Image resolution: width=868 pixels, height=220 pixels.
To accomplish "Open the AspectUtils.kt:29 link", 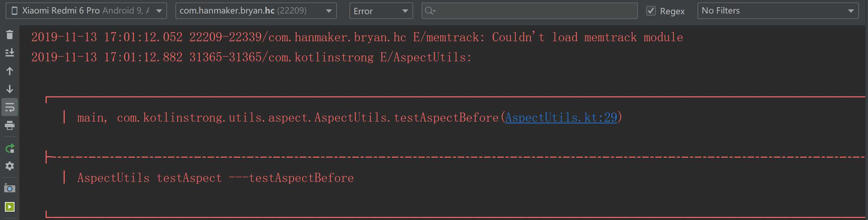I will click(x=561, y=118).
